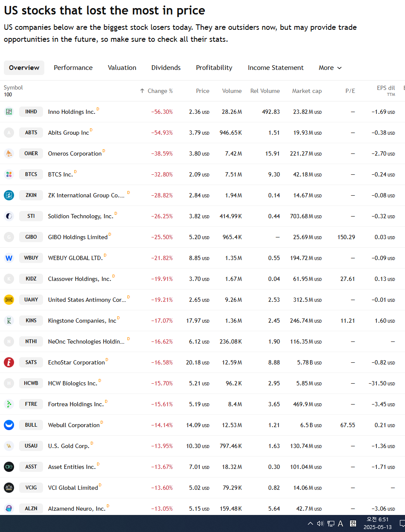This screenshot has width=405, height=532.
Task: Select the Income Statement tab
Action: coord(276,68)
